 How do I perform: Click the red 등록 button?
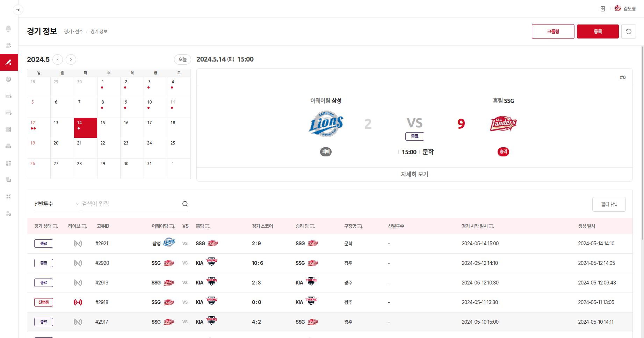598,31
